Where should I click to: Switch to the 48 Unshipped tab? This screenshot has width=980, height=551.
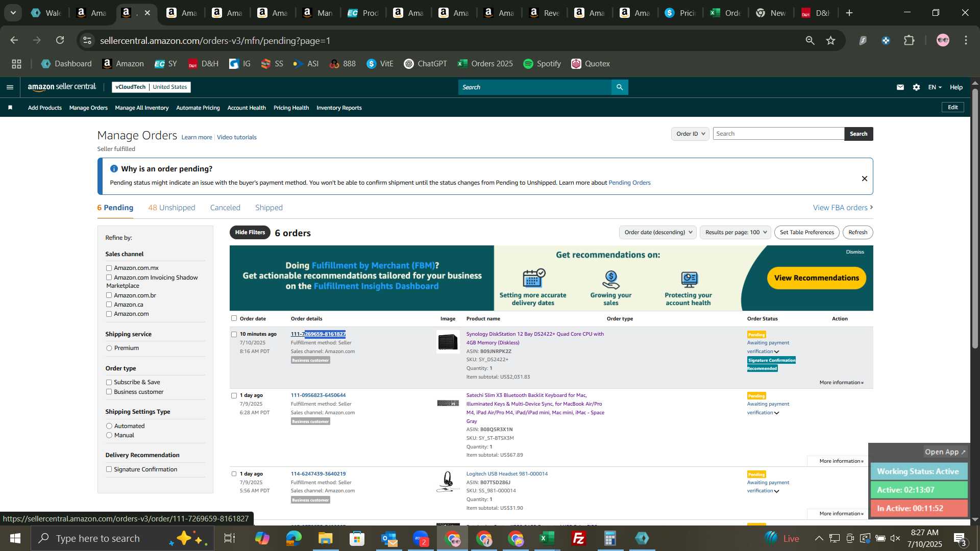tap(171, 208)
